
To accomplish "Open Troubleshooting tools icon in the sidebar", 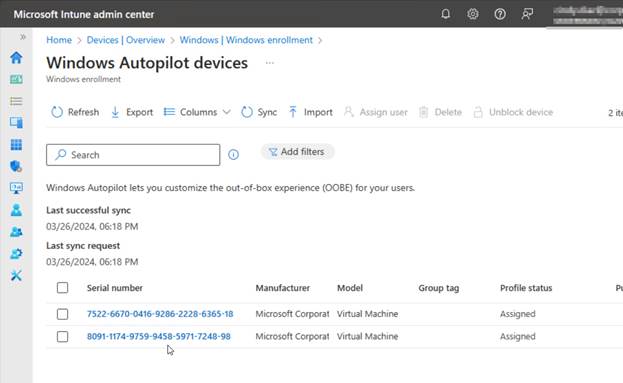I will (16, 275).
